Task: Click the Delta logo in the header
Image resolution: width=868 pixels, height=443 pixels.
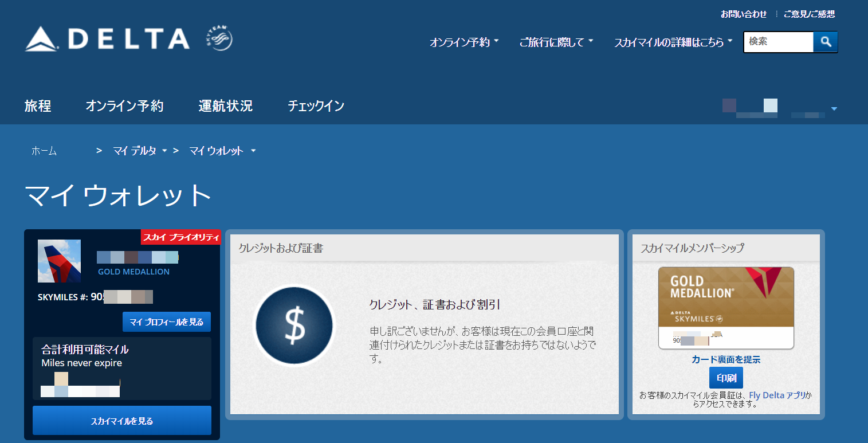Action: click(107, 38)
